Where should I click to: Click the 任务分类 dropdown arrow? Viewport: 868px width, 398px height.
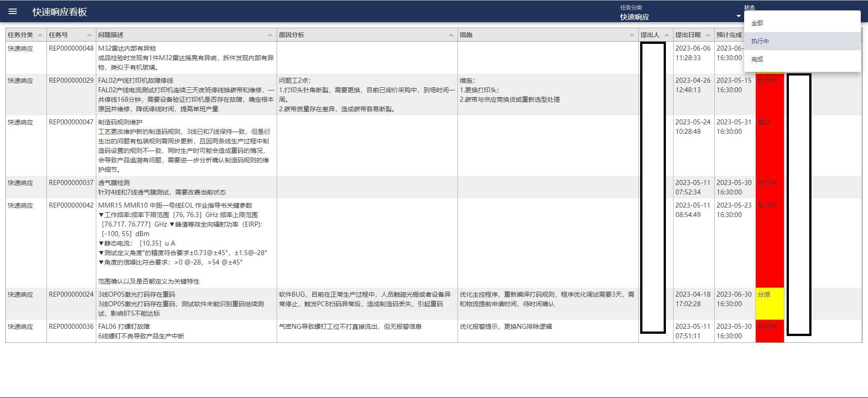[738, 16]
